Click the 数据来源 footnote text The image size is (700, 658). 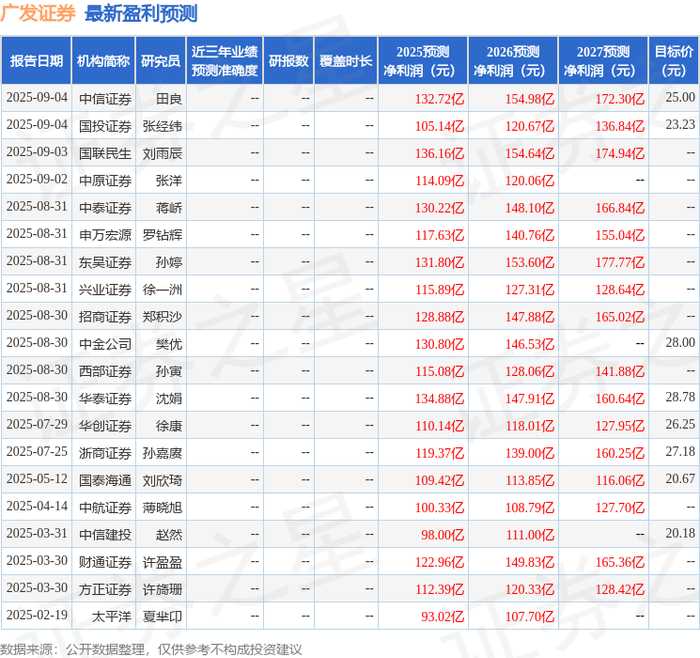[151, 650]
